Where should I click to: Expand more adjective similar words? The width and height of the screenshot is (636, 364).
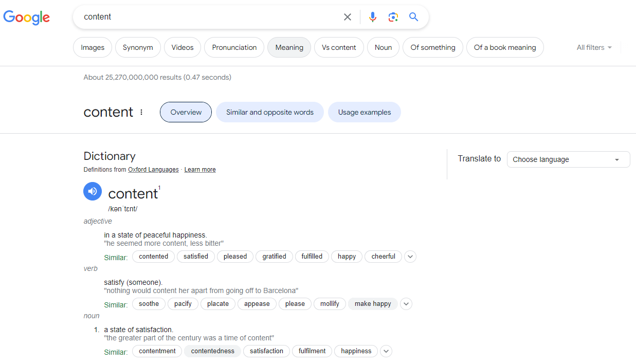[410, 257]
